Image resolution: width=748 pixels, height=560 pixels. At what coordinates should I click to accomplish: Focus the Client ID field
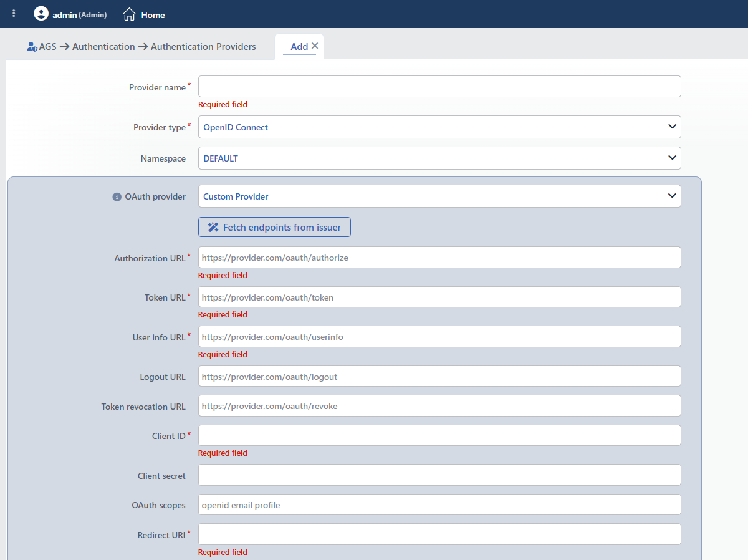[x=439, y=435]
